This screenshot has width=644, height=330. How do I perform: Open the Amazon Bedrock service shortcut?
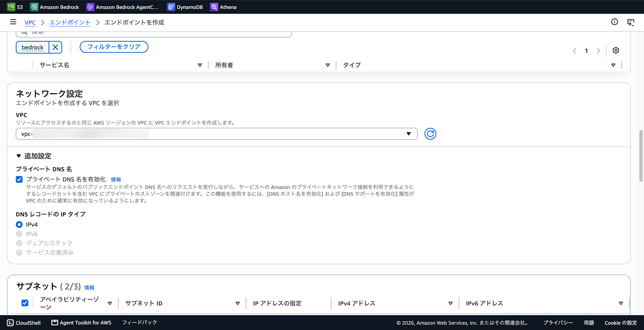pos(54,7)
